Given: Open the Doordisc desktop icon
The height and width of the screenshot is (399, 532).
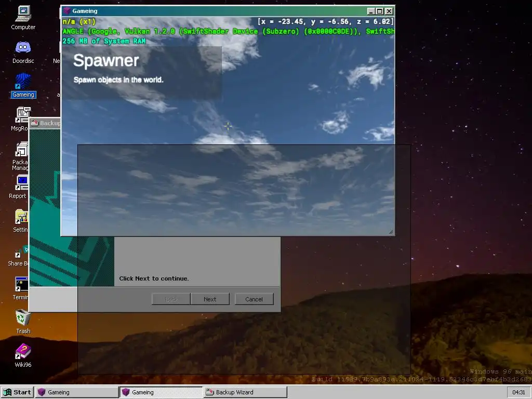Looking at the screenshot, I should point(23,52).
